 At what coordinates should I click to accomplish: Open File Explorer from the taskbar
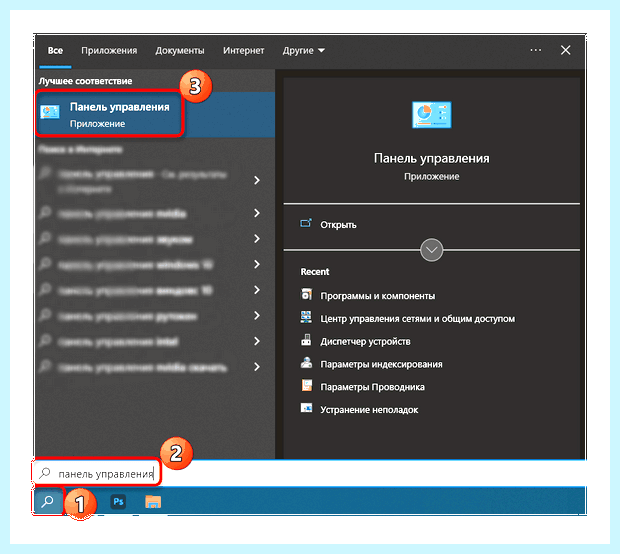tap(153, 502)
